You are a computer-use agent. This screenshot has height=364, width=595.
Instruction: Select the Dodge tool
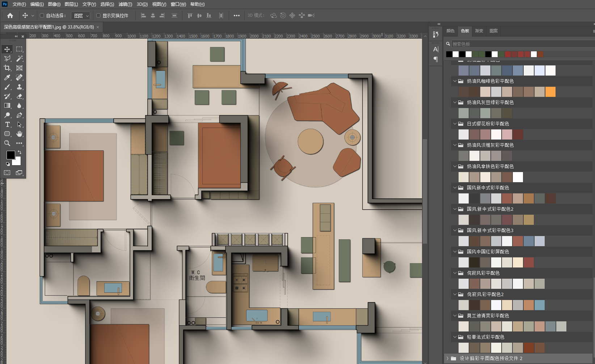[x=7, y=115]
